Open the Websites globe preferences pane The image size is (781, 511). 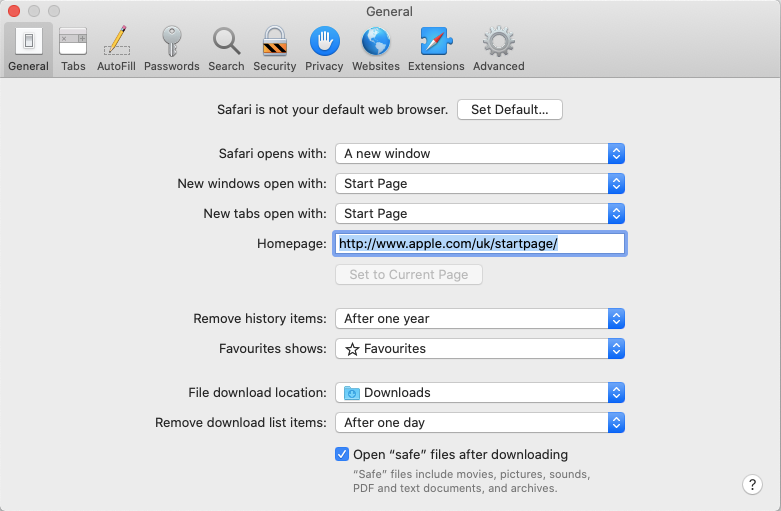[x=376, y=49]
